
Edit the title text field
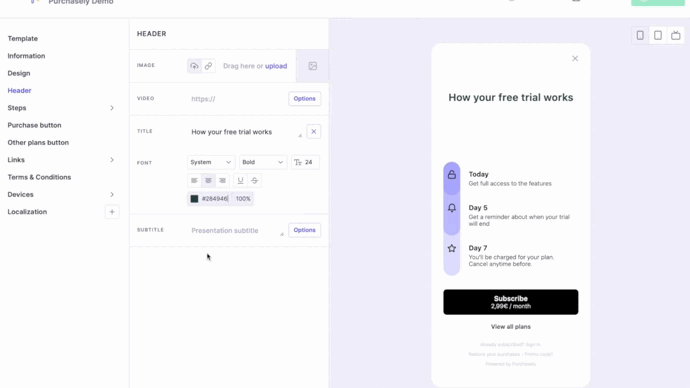[245, 132]
